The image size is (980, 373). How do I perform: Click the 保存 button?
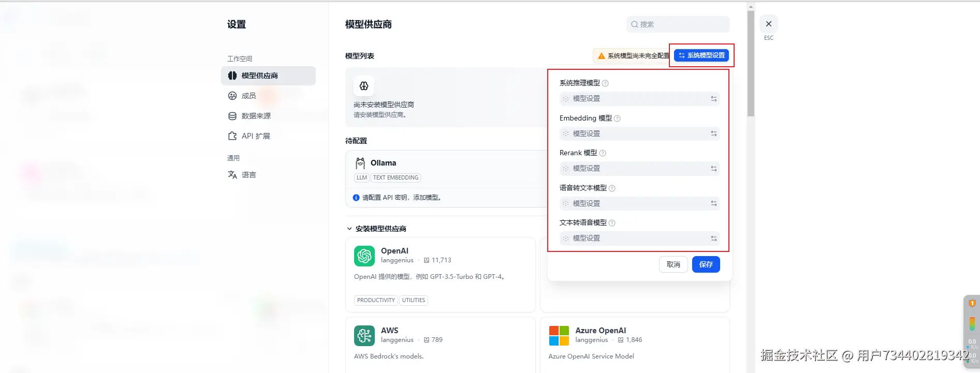pos(706,264)
